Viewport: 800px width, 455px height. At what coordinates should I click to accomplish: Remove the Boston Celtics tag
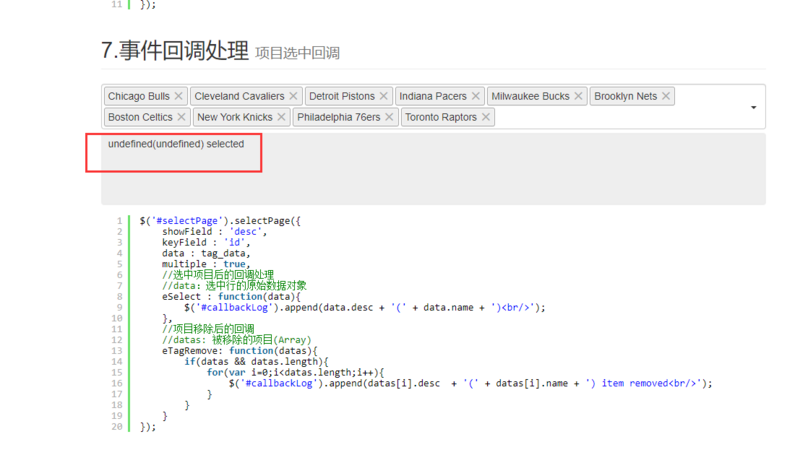click(x=181, y=117)
